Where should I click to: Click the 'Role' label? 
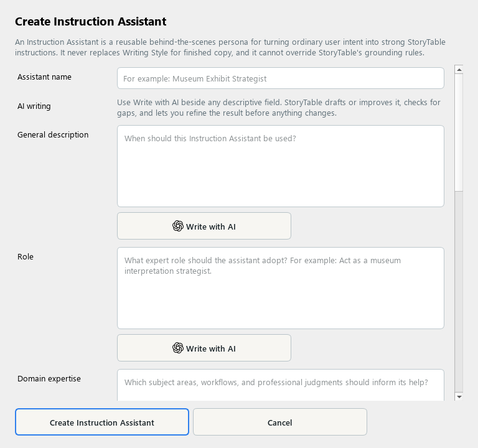tap(26, 256)
